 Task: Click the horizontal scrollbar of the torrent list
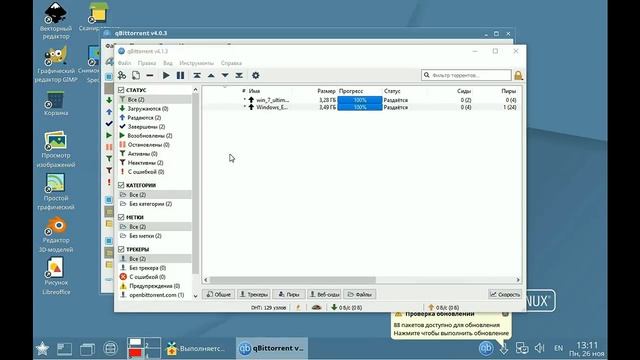(x=293, y=280)
